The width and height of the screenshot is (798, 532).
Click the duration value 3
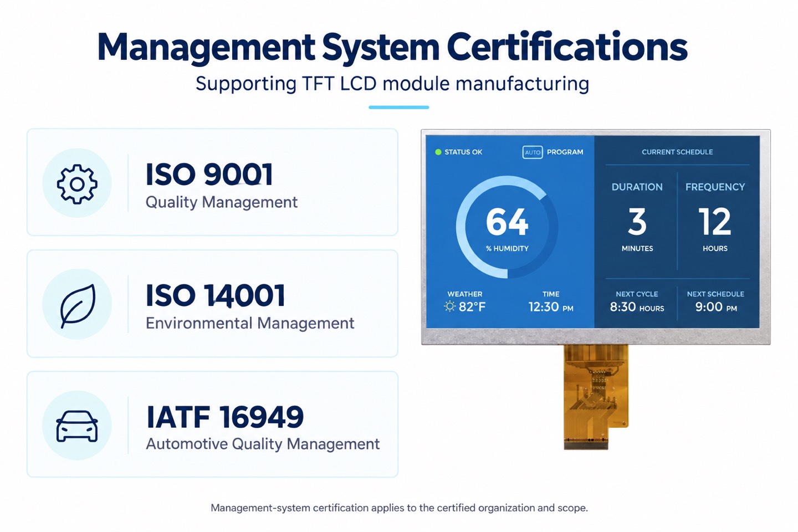pyautogui.click(x=637, y=222)
